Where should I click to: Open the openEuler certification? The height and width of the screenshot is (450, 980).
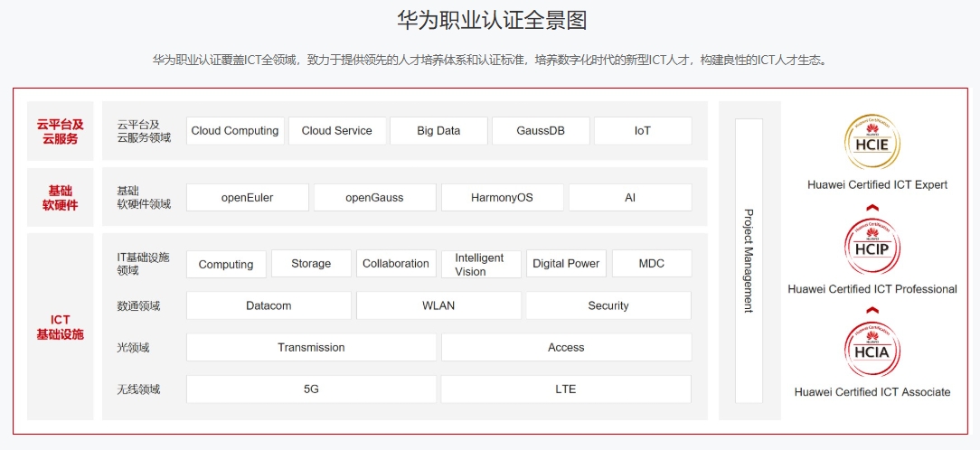click(x=248, y=198)
